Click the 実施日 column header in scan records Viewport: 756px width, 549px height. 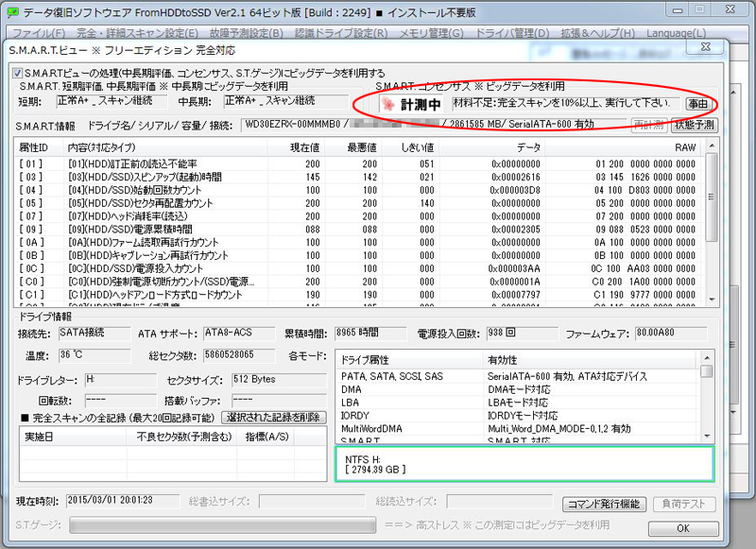[x=40, y=436]
